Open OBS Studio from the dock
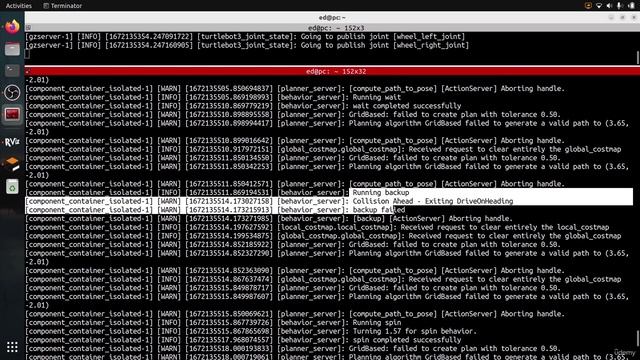 [x=12, y=93]
